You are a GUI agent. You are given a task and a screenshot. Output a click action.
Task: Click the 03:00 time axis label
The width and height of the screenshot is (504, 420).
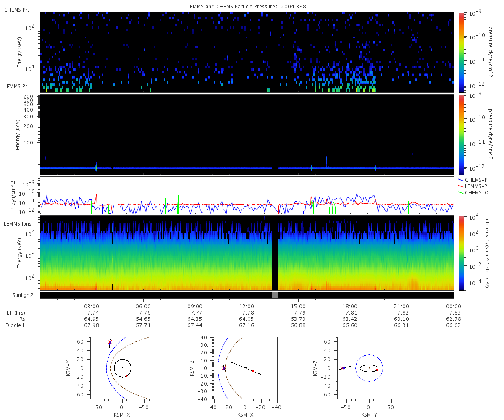tap(92, 306)
